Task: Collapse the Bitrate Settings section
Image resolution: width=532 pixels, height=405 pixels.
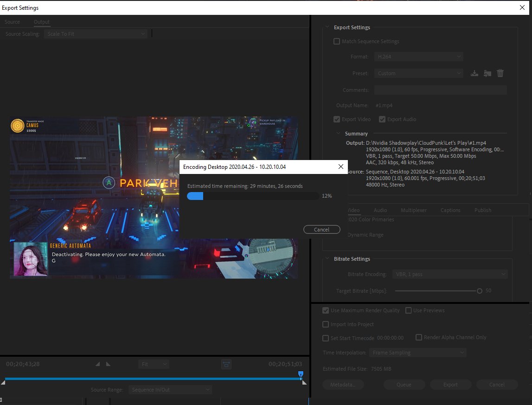Action: (327, 259)
